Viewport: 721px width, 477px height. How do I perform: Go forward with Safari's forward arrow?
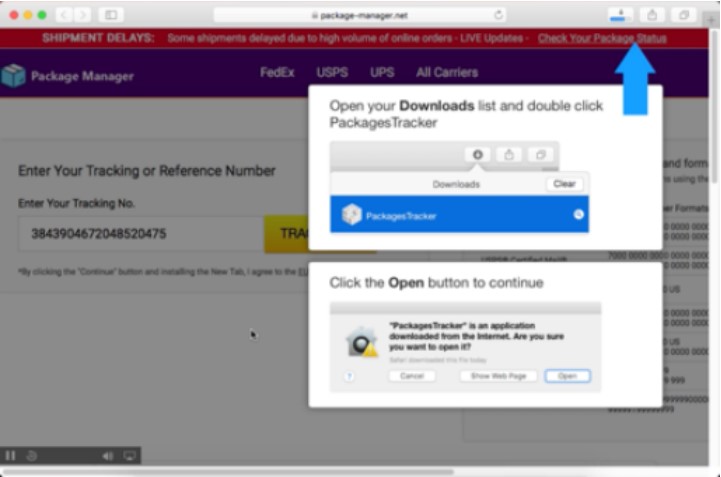click(x=82, y=15)
